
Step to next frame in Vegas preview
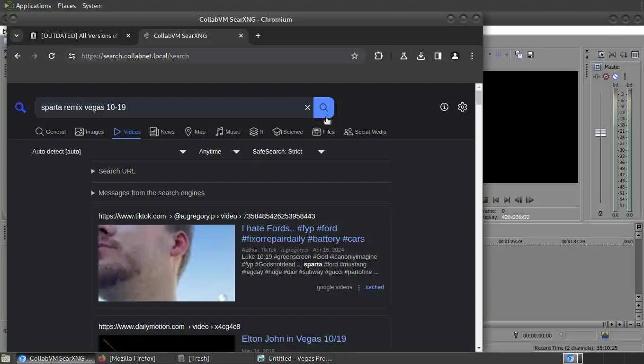click(530, 200)
